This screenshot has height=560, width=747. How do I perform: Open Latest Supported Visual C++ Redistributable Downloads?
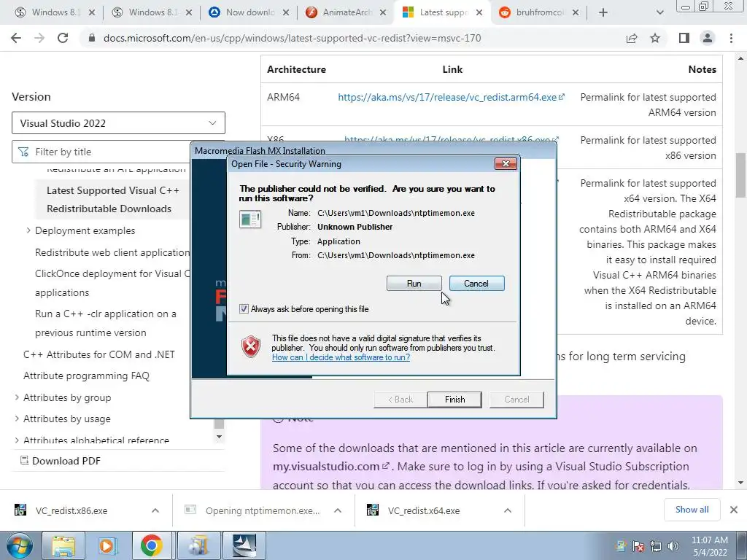[x=113, y=200]
